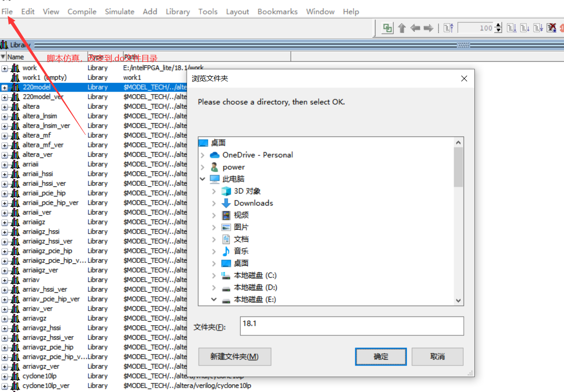Click the 文件夹(F) text field
This screenshot has width=564, height=392.
click(352, 326)
